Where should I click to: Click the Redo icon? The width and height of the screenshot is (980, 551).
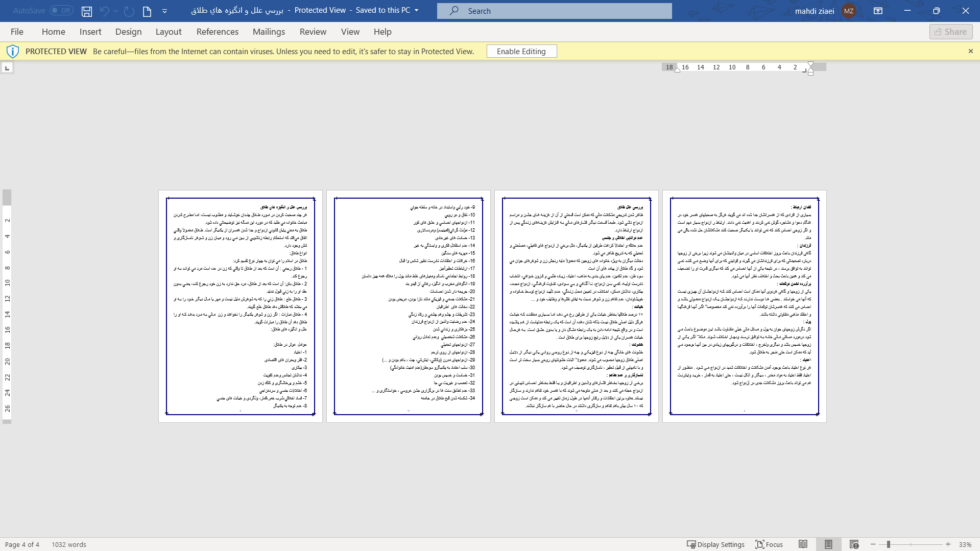[x=129, y=11]
